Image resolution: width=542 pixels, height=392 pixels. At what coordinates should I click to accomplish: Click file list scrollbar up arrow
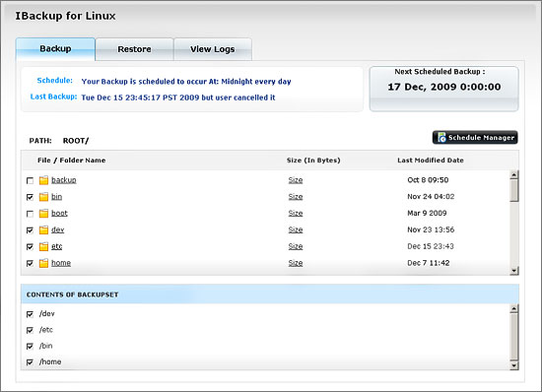[x=514, y=174]
